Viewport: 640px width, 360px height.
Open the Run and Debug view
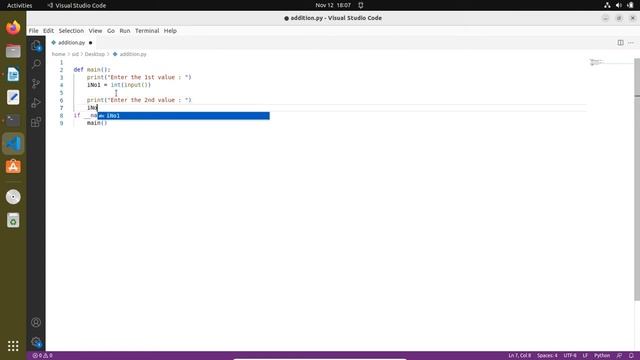pos(36,102)
